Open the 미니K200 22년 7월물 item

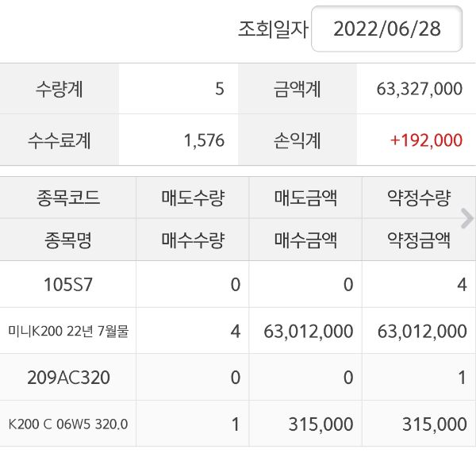68,331
